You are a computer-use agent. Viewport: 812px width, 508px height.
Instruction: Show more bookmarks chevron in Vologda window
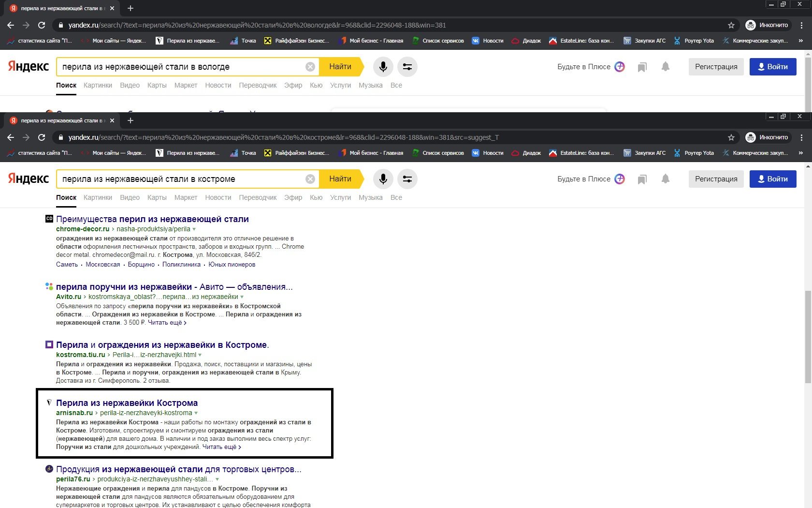[x=801, y=41]
